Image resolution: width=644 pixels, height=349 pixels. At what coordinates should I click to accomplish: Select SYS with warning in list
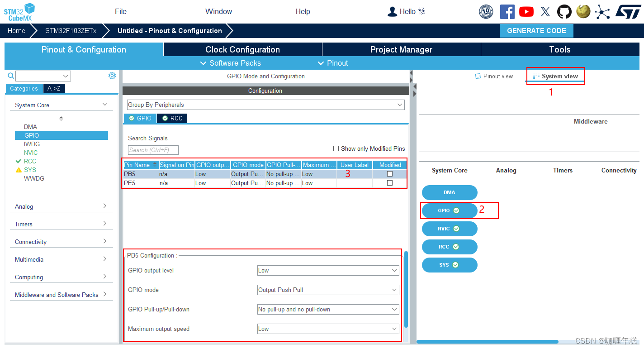pyautogui.click(x=30, y=170)
